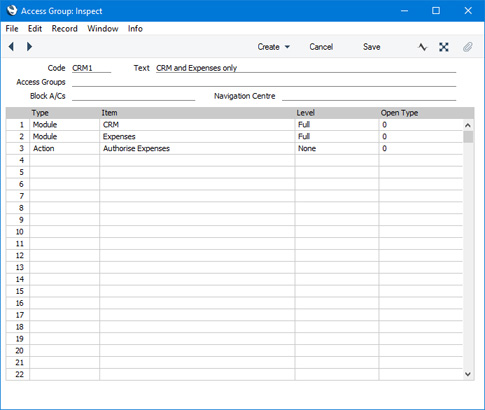Click the Save button
Screen dimensions: 485x410
(x=371, y=47)
